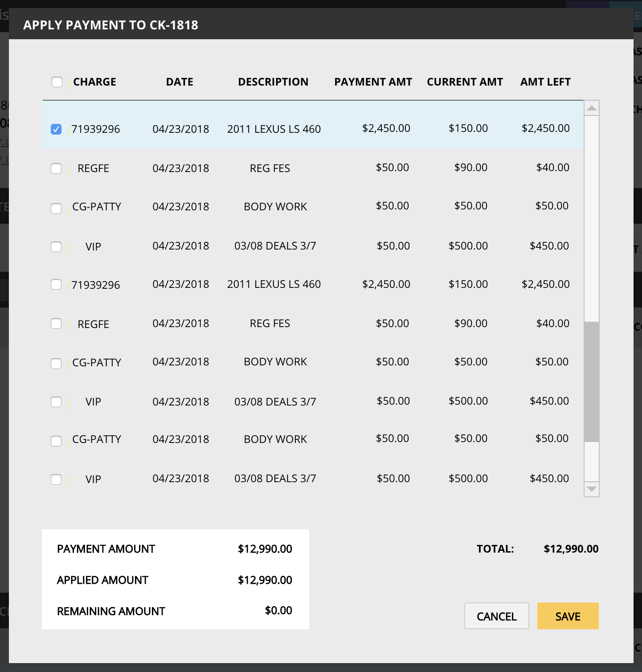The image size is (642, 672).
Task: Check the unchecked 71939296 row checkbox
Action: [x=56, y=284]
